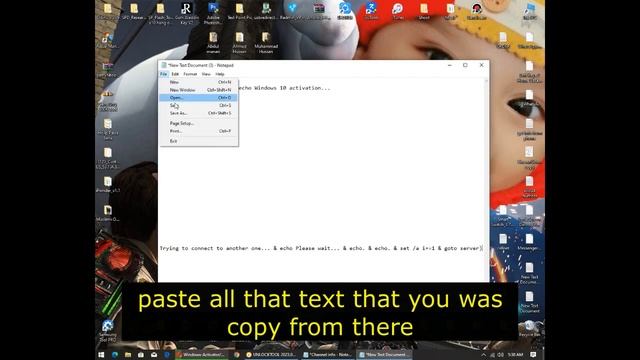Open the Muhammad Hussain desktop folder
Viewport: 640px width, 360px height.
click(266, 43)
